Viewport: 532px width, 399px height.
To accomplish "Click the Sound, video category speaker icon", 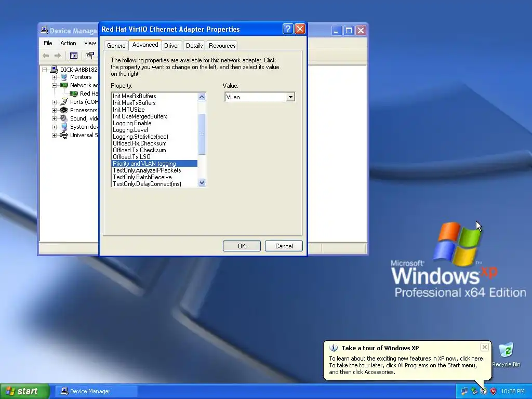I will (x=64, y=118).
